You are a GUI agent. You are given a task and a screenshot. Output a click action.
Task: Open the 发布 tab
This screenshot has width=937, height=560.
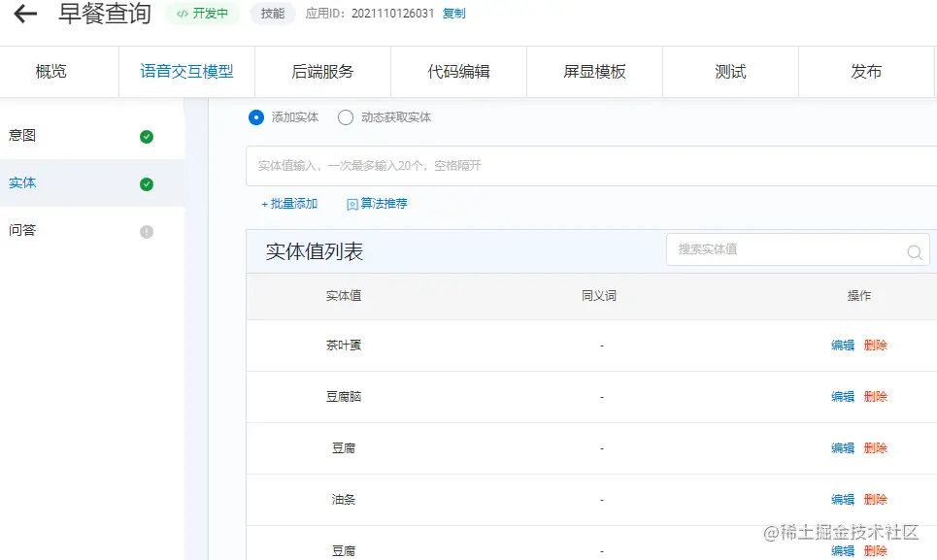[x=866, y=72]
